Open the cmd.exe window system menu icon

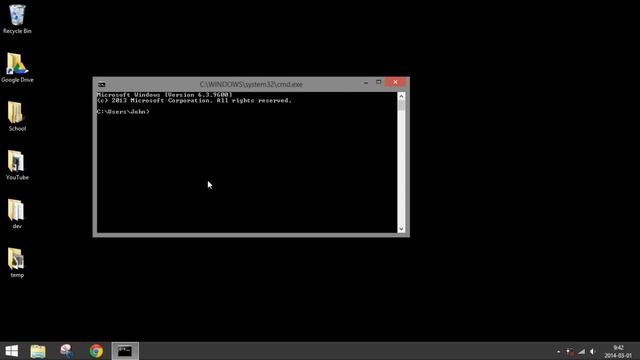tap(102, 84)
